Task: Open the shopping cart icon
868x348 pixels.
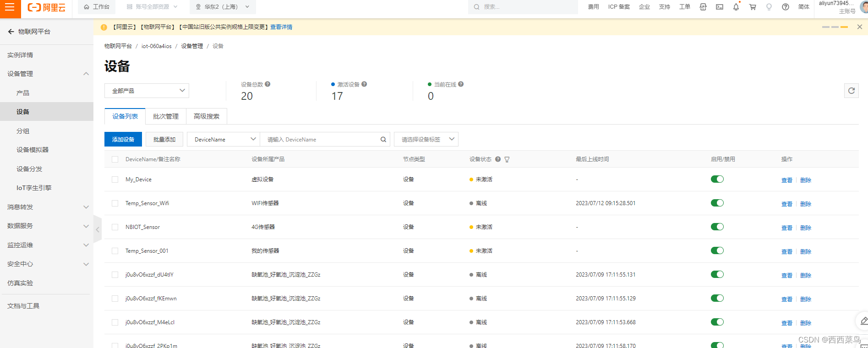Action: 753,7
